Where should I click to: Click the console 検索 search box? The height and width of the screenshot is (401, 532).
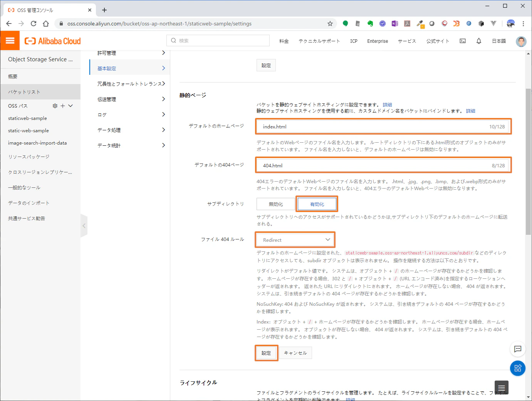pos(218,40)
